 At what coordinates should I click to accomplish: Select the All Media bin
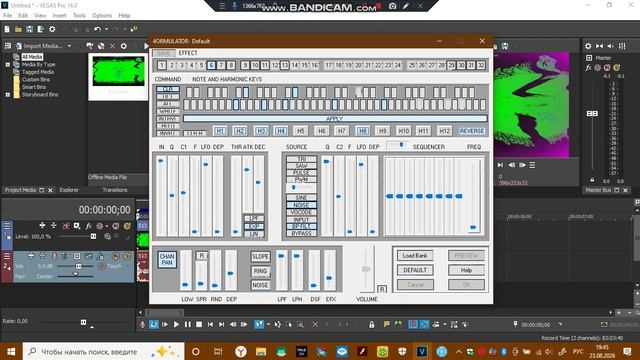32,57
